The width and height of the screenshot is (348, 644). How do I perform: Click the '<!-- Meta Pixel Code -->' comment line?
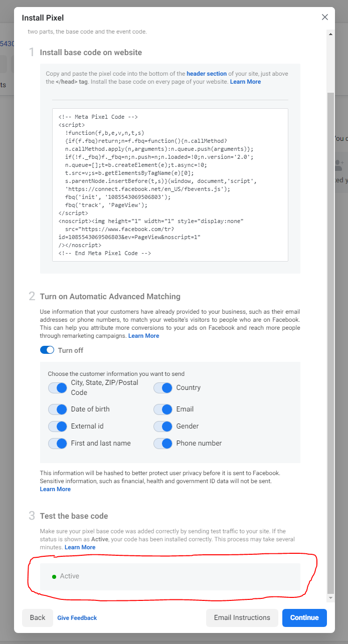click(98, 117)
